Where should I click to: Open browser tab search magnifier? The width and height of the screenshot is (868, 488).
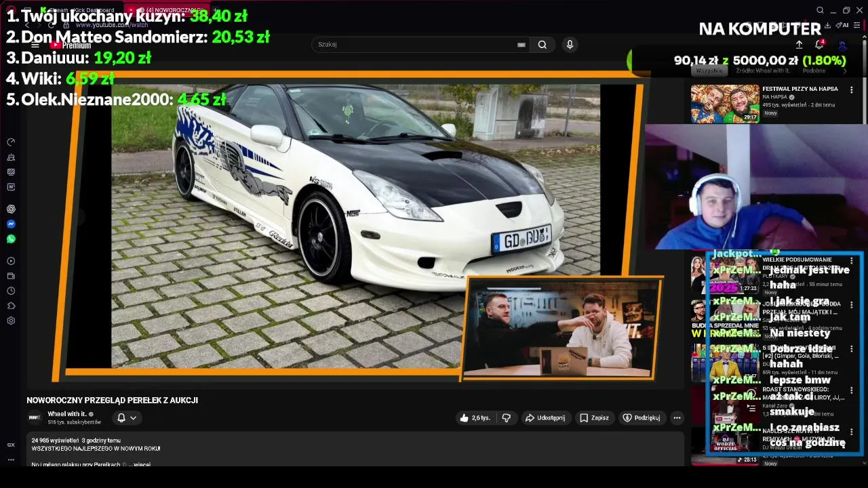tap(820, 10)
